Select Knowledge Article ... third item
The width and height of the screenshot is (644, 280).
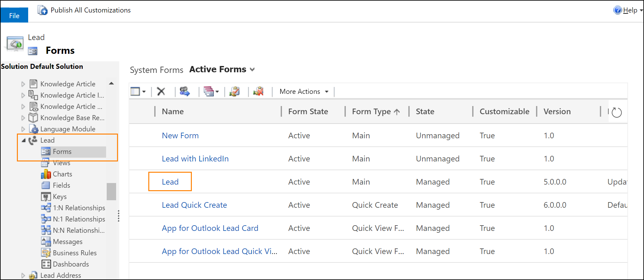[71, 107]
